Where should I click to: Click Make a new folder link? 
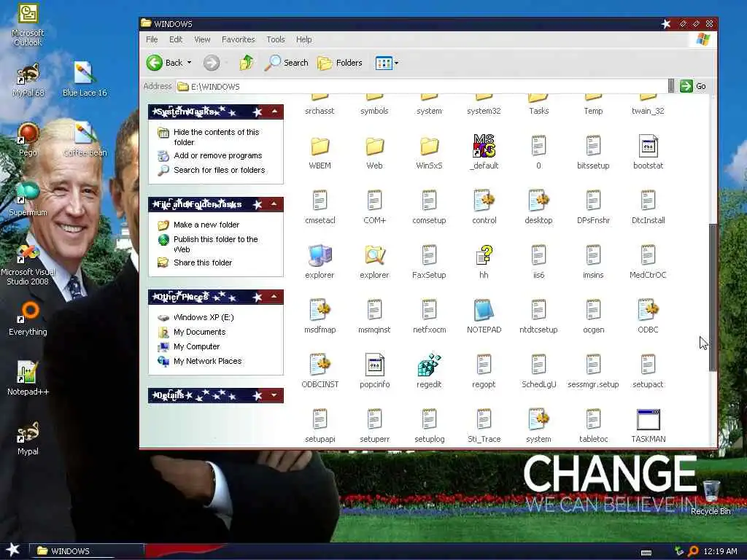click(x=206, y=225)
